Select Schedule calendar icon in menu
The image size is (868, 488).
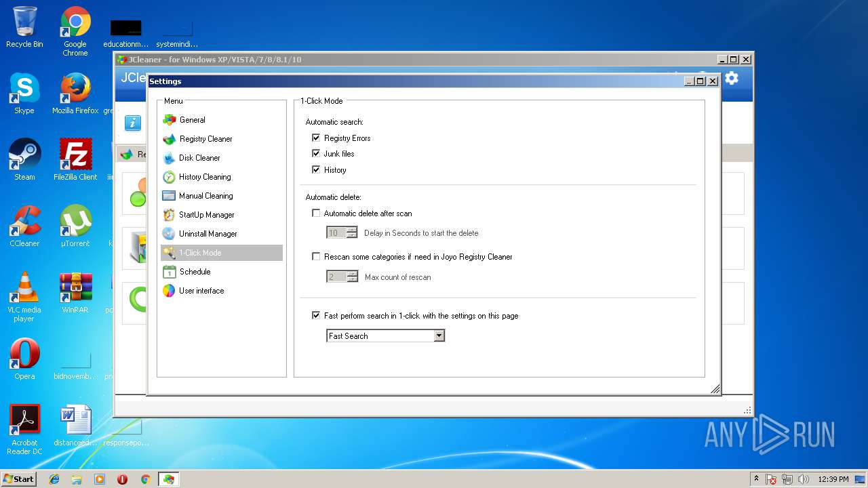pyautogui.click(x=169, y=272)
